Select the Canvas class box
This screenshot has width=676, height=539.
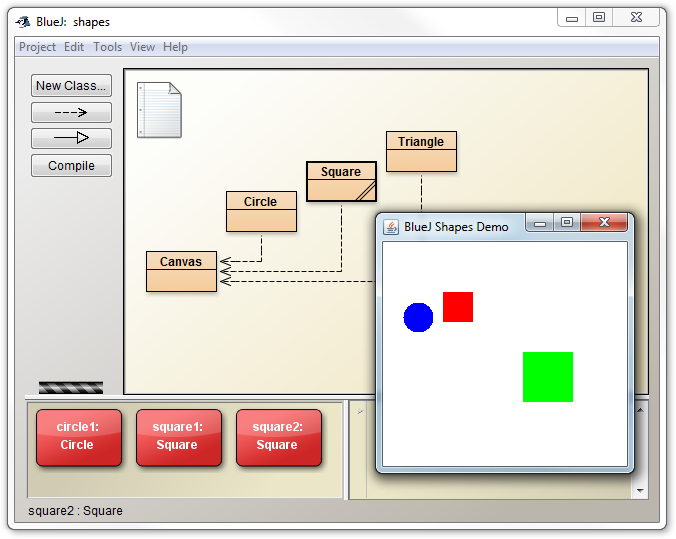coord(181,272)
